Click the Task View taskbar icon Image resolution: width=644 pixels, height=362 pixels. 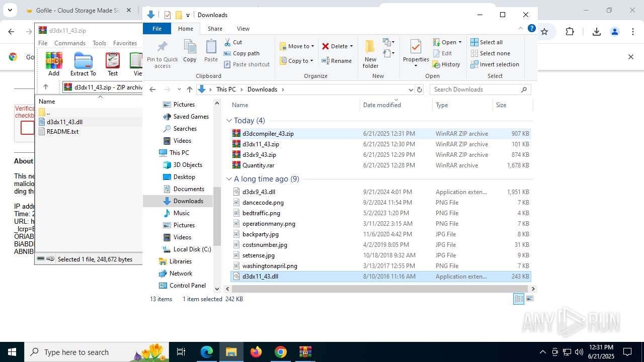click(181, 352)
